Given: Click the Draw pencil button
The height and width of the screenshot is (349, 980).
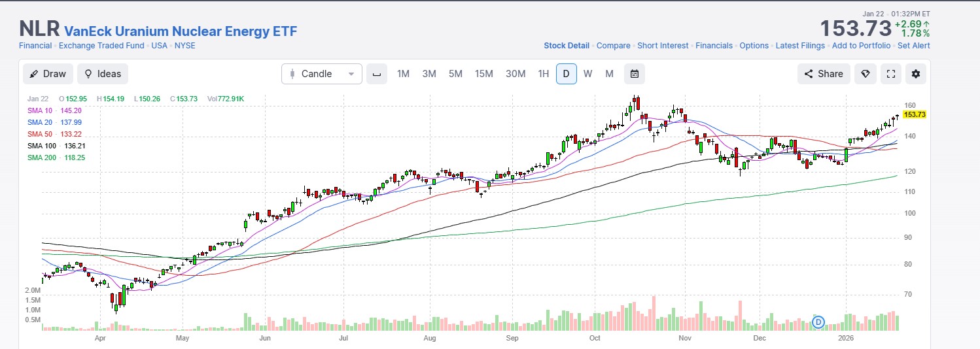Looking at the screenshot, I should [x=48, y=74].
